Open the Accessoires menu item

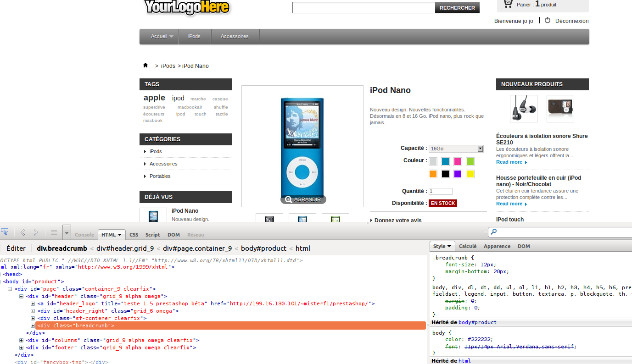coord(235,36)
